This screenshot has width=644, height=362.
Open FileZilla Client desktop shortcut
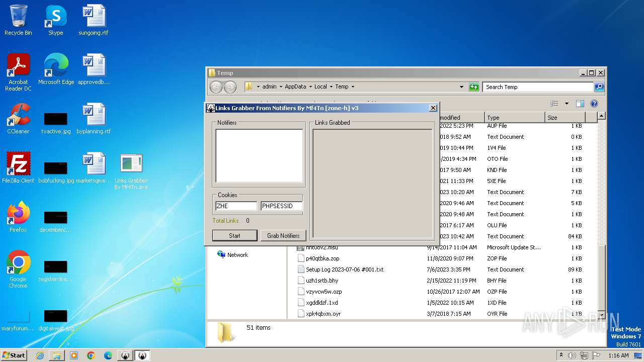(x=18, y=167)
